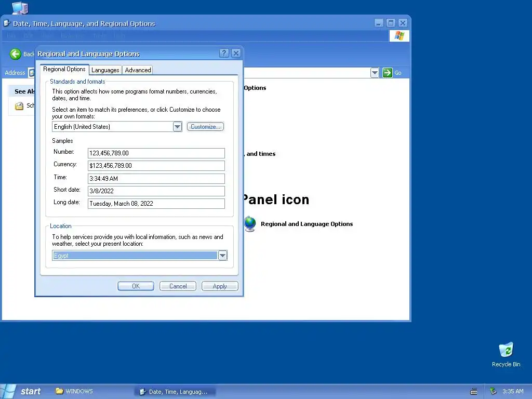This screenshot has height=399, width=532.
Task: Click the WINDOWS folder taskbar button
Action: click(74, 391)
